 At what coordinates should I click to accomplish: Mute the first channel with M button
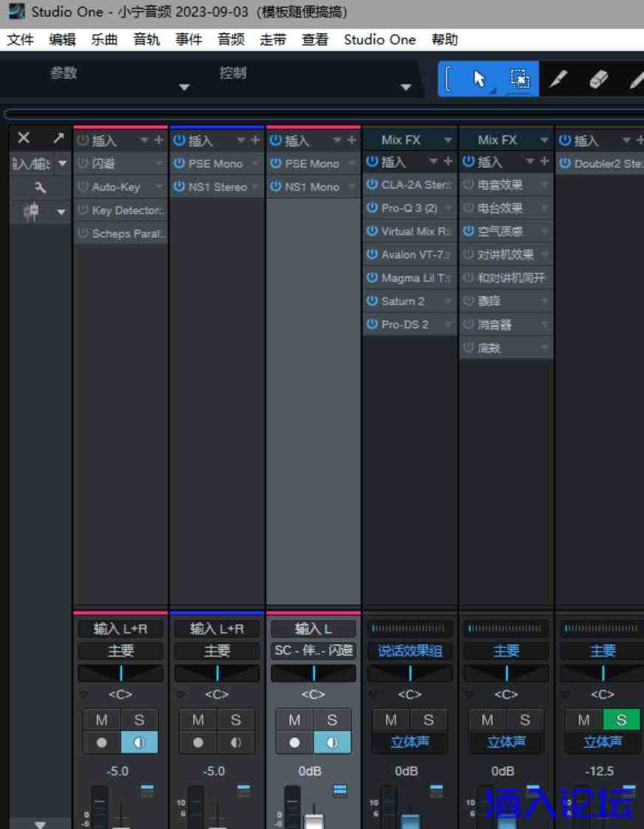[101, 720]
